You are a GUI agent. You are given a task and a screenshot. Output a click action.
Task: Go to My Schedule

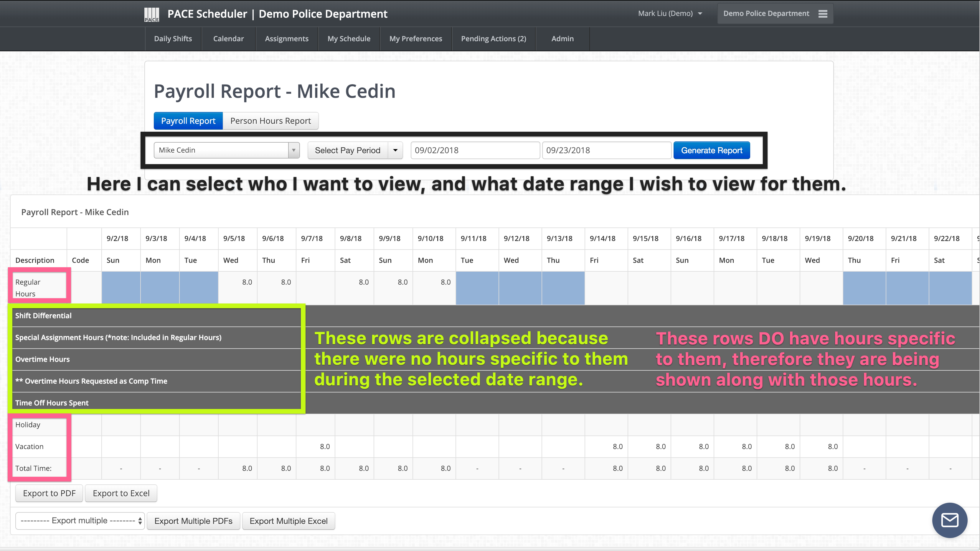[349, 39]
